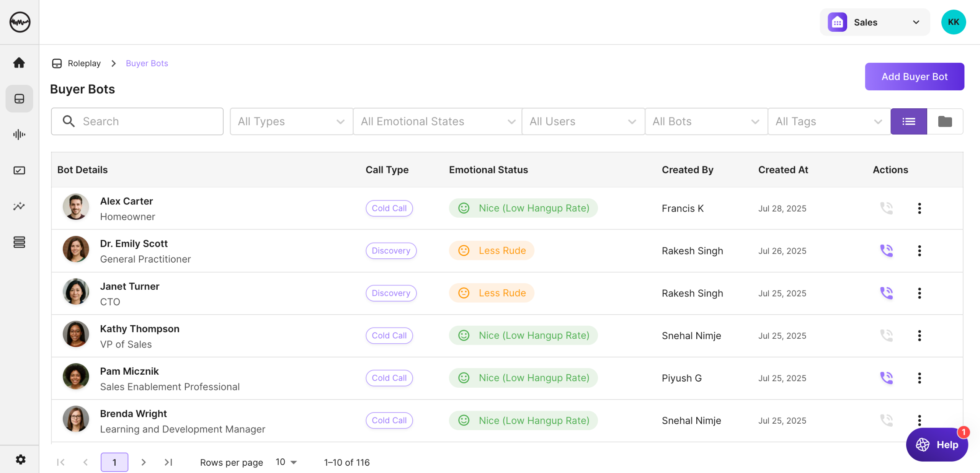Start call with Dr. Emily Scott bot
This screenshot has width=980, height=473.
click(886, 251)
